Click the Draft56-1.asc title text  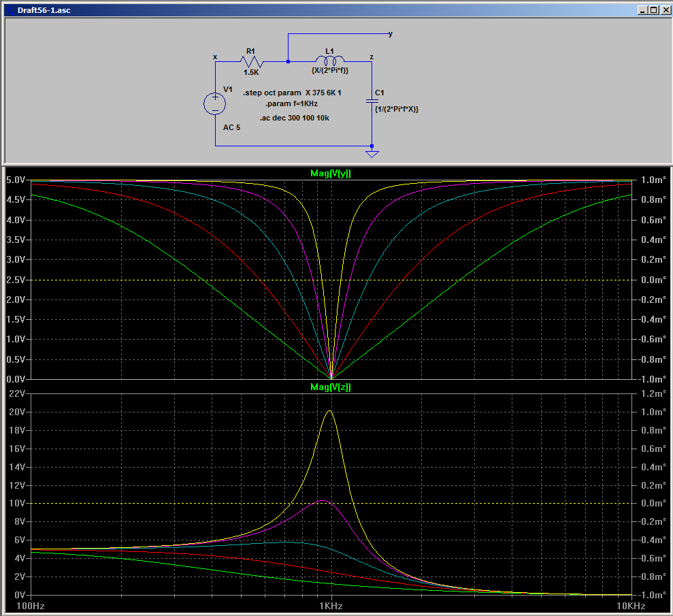pos(44,10)
